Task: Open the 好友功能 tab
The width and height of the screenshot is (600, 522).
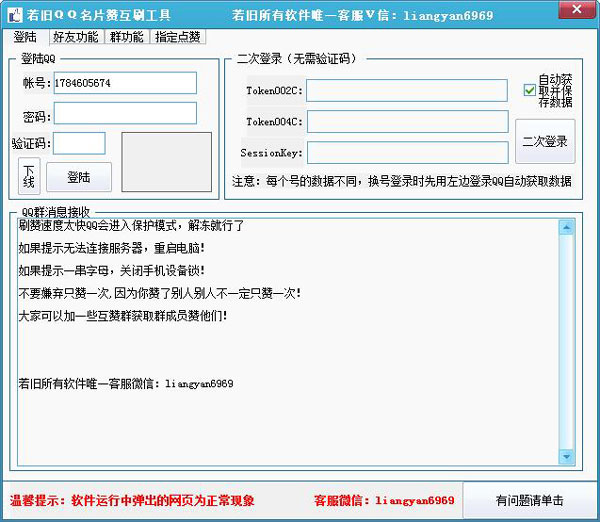Action: pos(76,37)
